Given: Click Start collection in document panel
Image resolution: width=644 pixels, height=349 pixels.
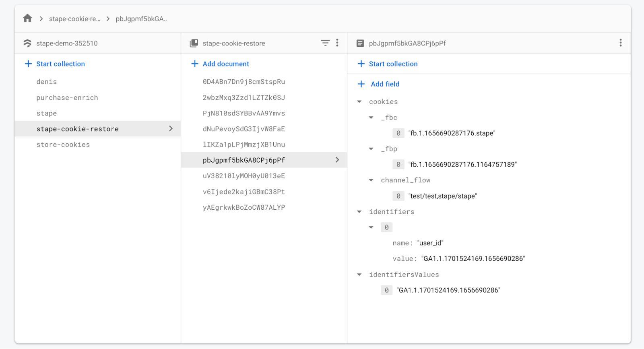Looking at the screenshot, I should pos(388,64).
